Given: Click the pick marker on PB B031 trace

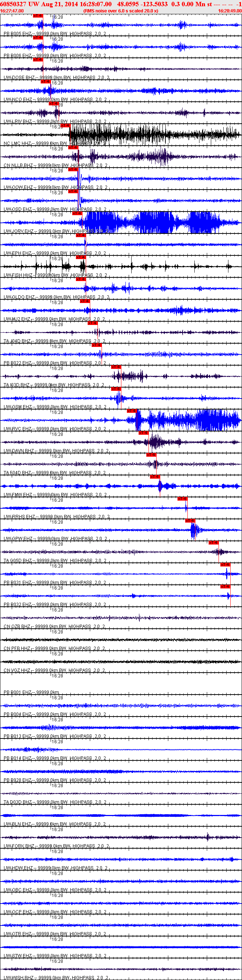Looking at the screenshot, I should [225, 565].
